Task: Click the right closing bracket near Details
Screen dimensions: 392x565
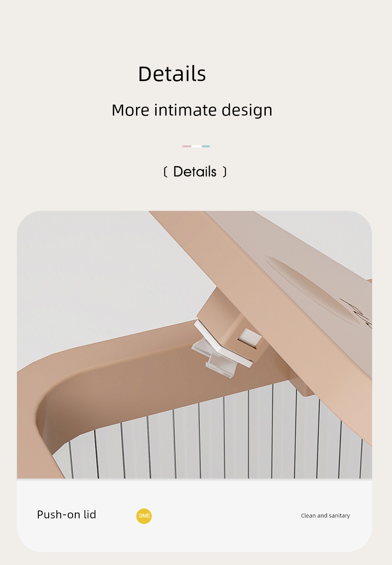Action: coord(225,172)
